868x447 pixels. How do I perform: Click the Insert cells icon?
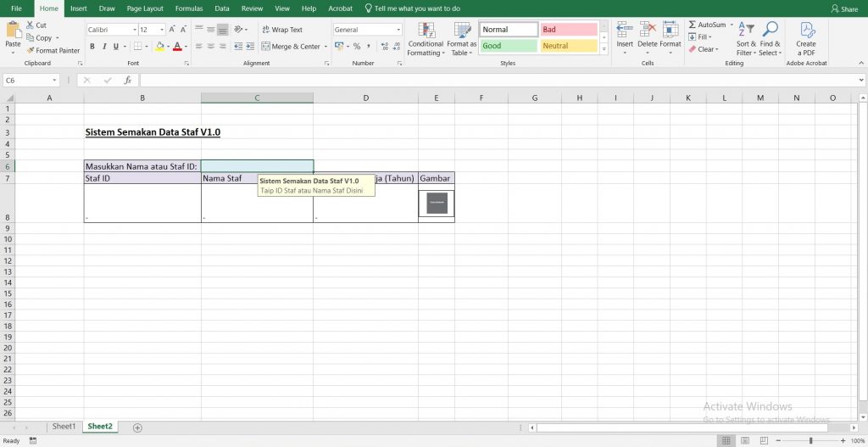pos(625,30)
